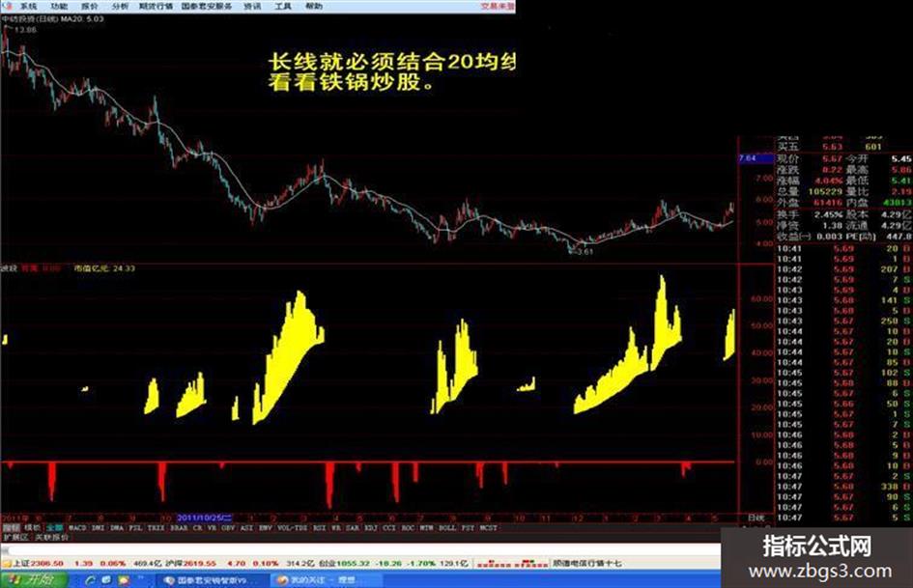Switch to the MTM indicator
The height and width of the screenshot is (588, 913).
tap(427, 528)
